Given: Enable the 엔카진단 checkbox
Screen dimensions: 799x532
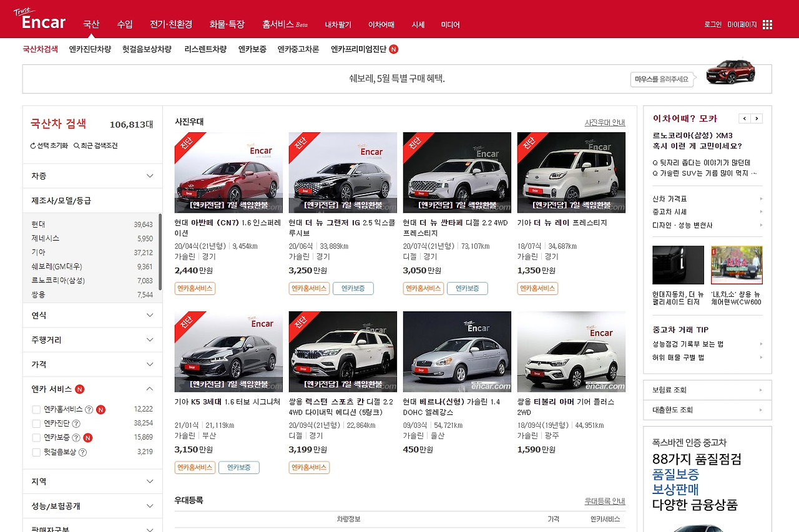Looking at the screenshot, I should coord(36,423).
